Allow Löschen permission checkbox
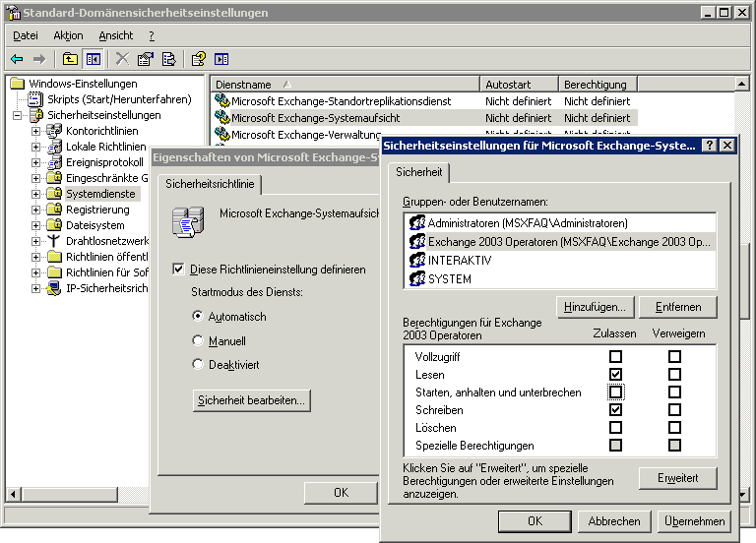 click(x=615, y=427)
